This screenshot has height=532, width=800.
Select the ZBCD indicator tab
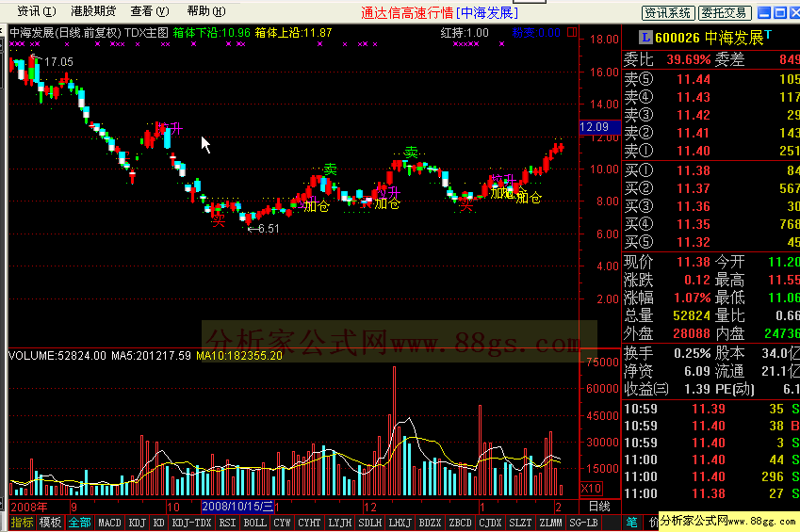pos(460,523)
